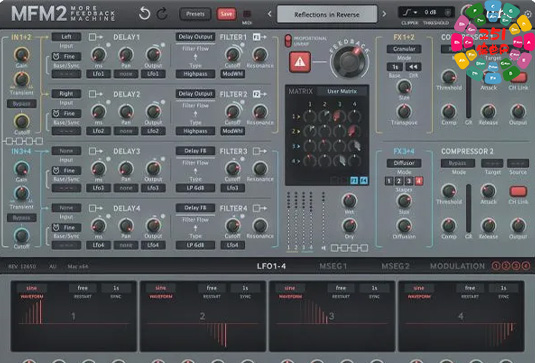The image size is (535, 363).
Task: Click the Reflections in Reverse preset name
Action: point(327,14)
